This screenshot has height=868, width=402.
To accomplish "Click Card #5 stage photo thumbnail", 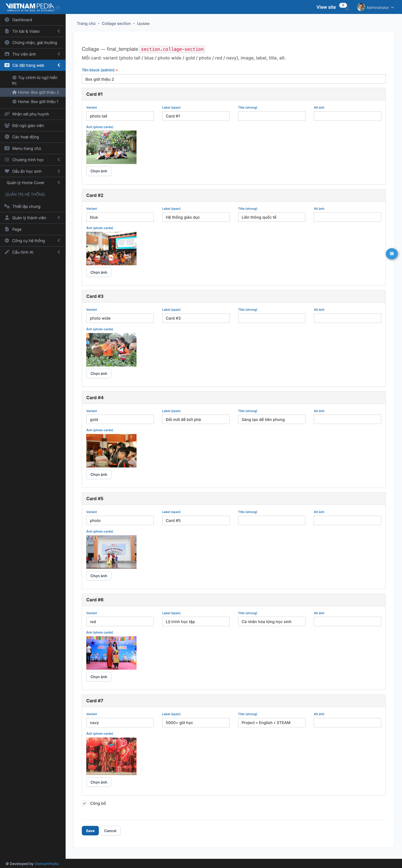I will click(111, 552).
